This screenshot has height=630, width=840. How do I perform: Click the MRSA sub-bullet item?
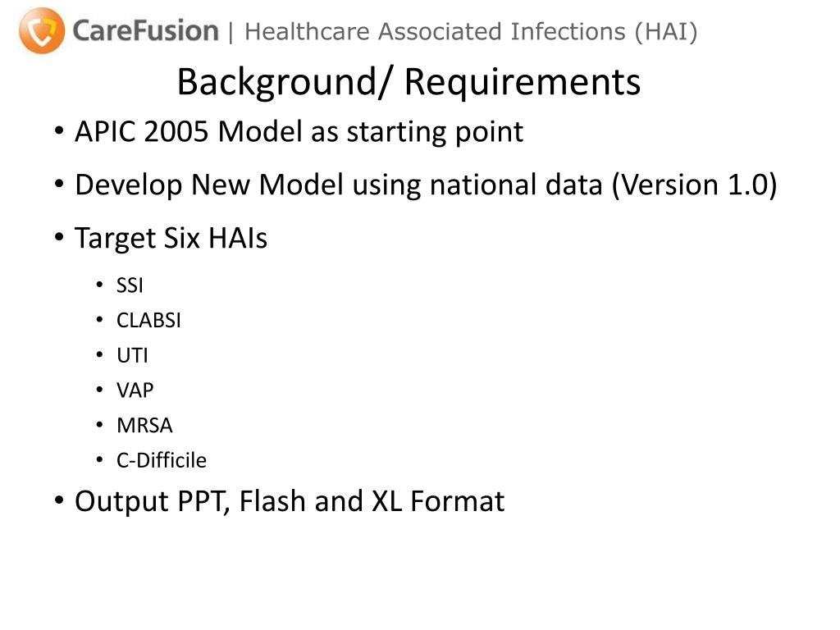click(144, 426)
